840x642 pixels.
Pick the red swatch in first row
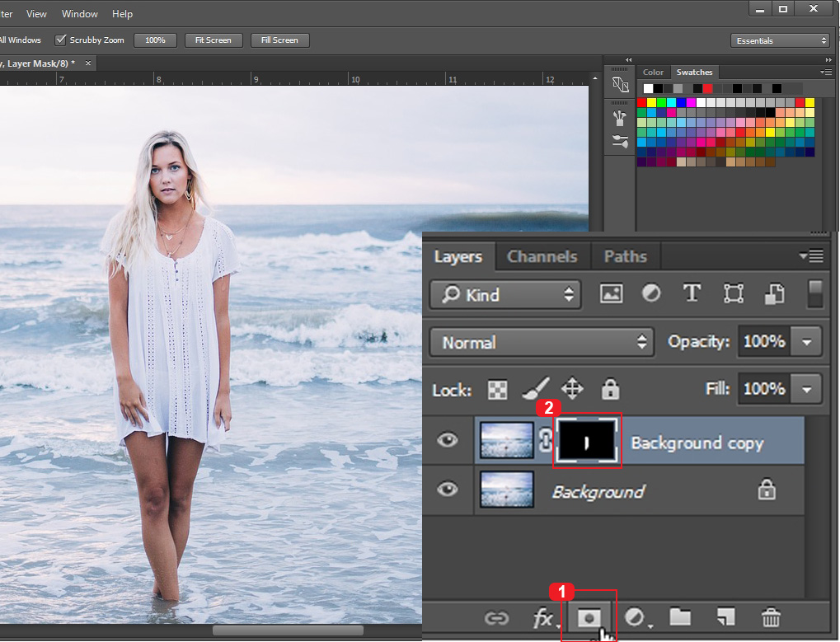tap(642, 102)
